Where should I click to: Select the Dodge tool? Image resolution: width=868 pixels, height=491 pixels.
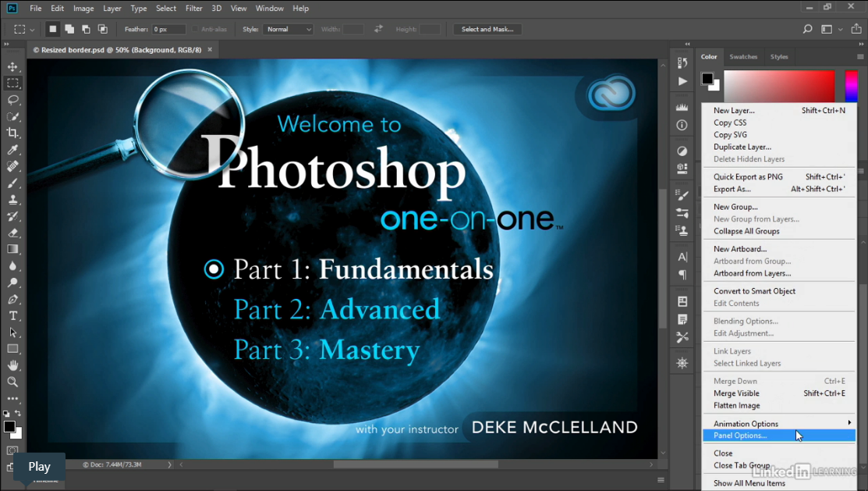coord(12,283)
